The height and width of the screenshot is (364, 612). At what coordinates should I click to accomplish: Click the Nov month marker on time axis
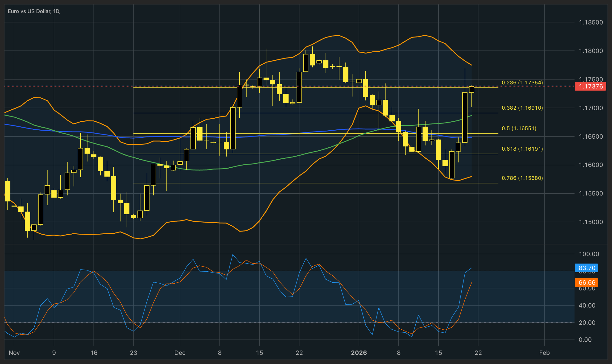coord(14,353)
